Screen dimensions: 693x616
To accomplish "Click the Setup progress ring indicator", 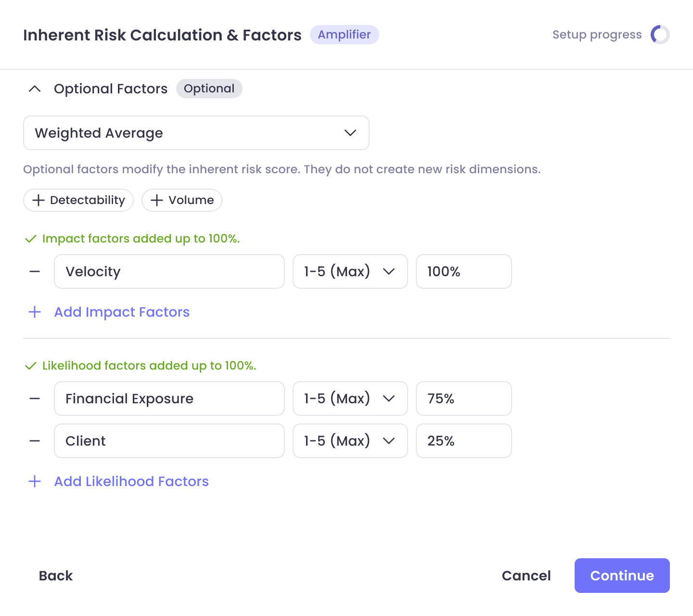I will point(660,35).
